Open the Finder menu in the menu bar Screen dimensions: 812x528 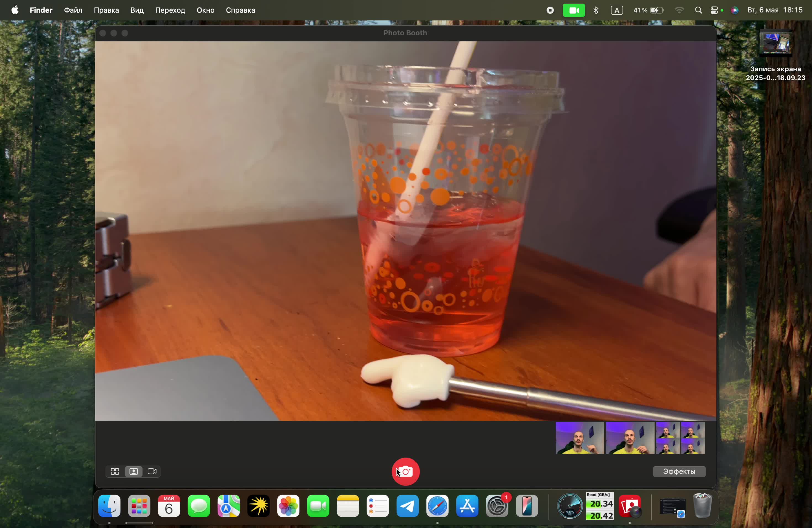point(41,10)
